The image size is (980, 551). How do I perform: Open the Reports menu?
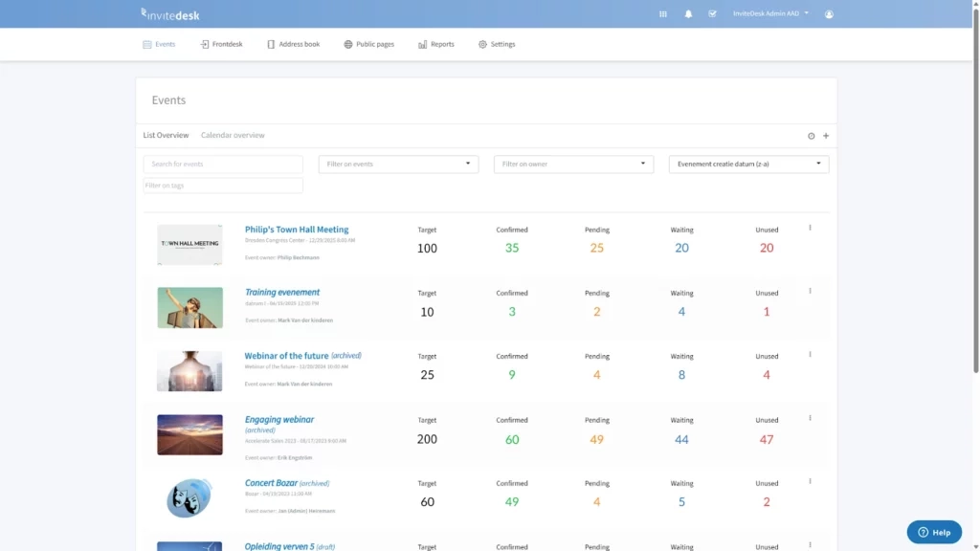click(436, 44)
